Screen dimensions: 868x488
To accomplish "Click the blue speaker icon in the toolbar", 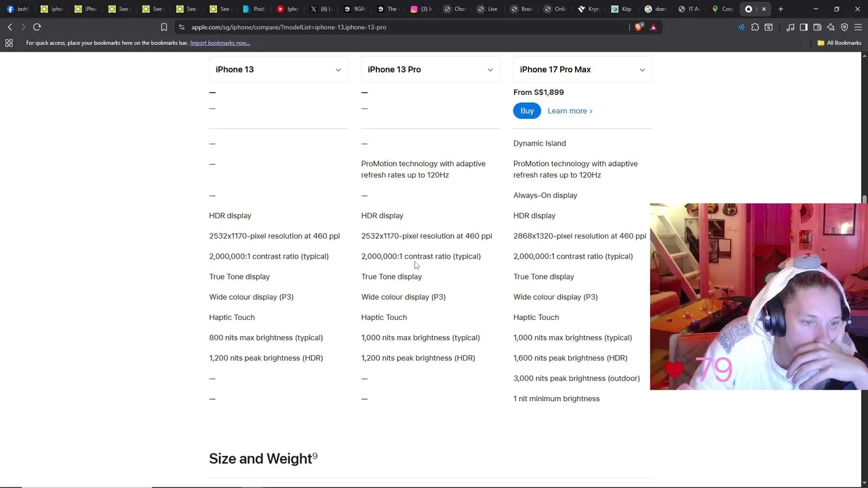I will coord(741,27).
